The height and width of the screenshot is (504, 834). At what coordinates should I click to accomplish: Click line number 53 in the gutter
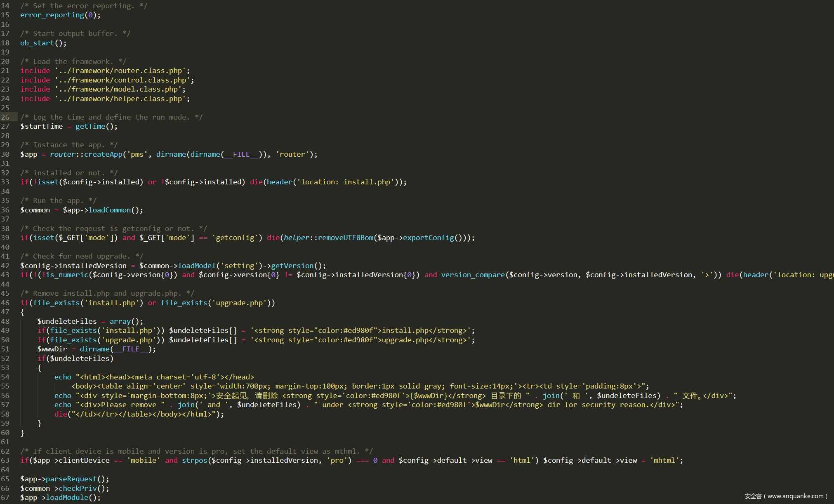point(5,368)
